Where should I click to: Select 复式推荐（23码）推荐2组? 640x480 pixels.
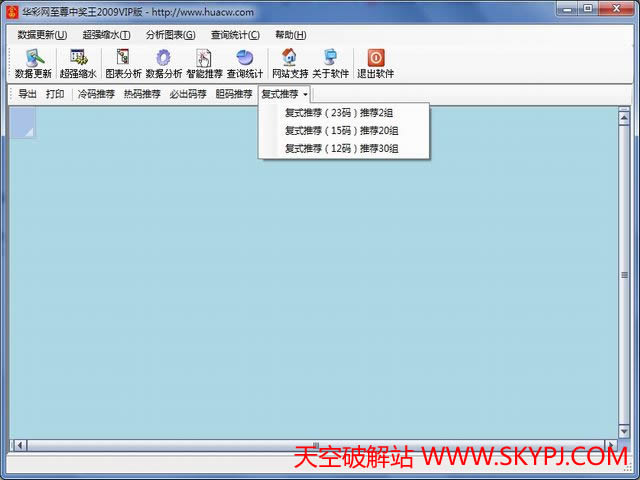coord(339,112)
